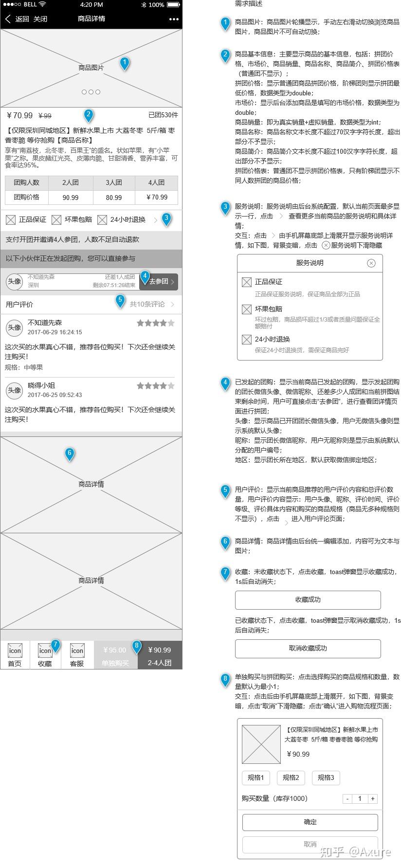Click ¥95.00 单独购买 button
401x868 pixels.
click(x=115, y=655)
